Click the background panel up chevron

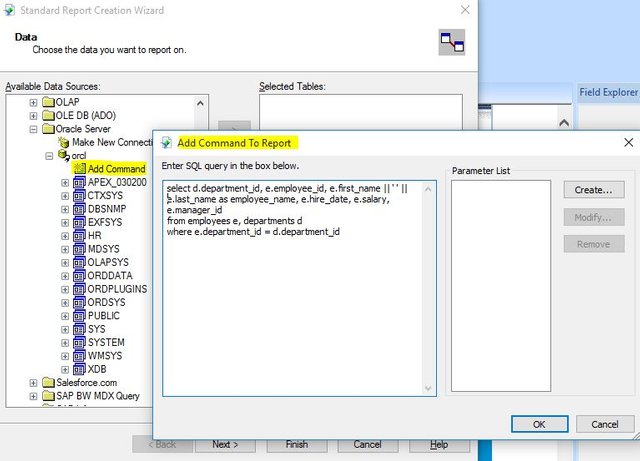[564, 122]
